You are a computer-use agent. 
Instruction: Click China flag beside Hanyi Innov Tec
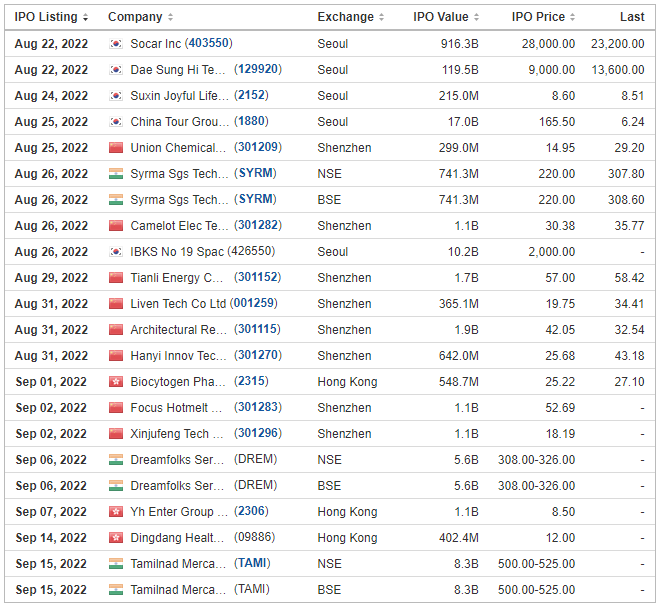tap(116, 356)
